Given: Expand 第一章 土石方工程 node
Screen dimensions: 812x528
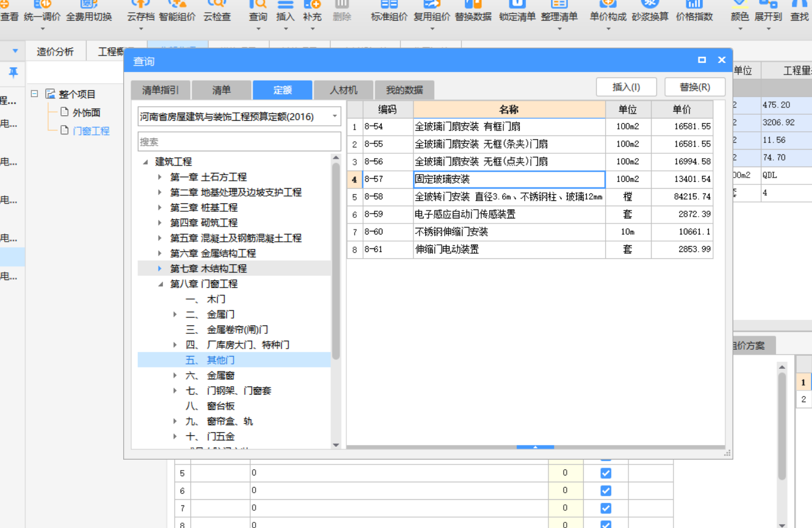Looking at the screenshot, I should point(160,177).
